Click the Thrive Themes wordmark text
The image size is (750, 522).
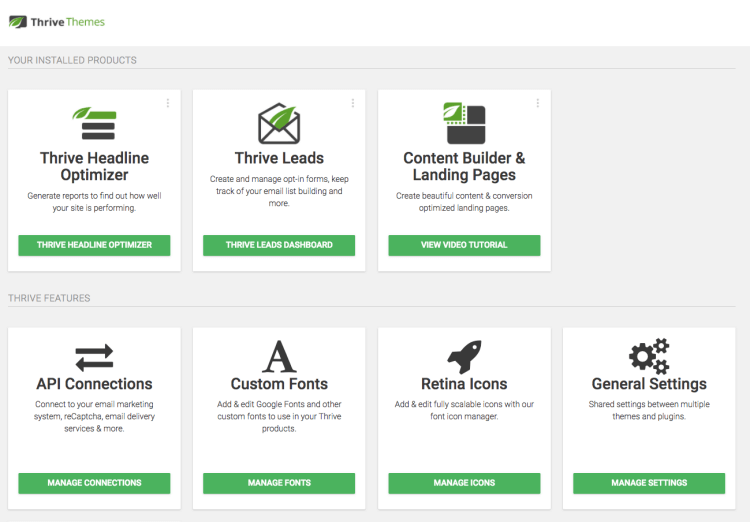[x=67, y=22]
